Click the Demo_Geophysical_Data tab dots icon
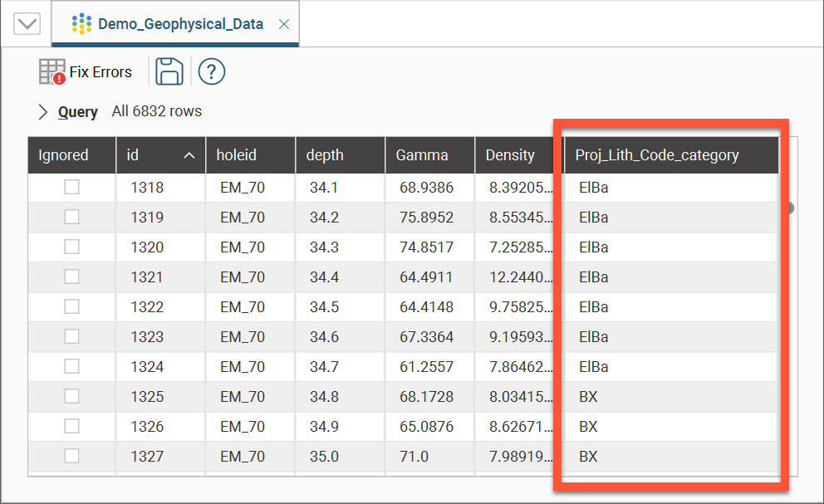 (x=81, y=24)
